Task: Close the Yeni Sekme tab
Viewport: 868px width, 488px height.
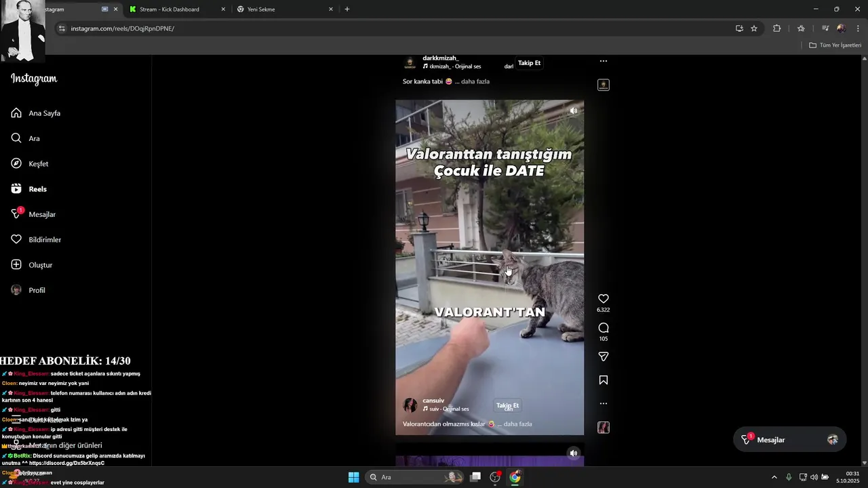Action: point(331,9)
